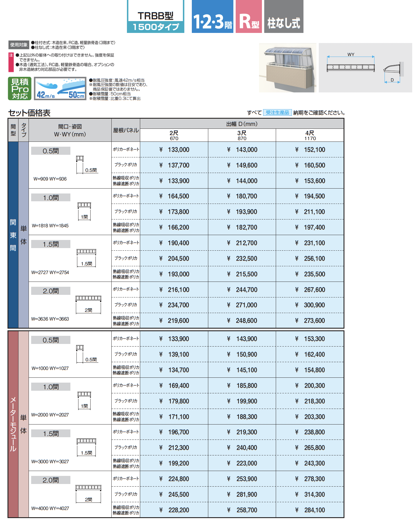Click the ¥137,700 price cell

[x=174, y=165]
